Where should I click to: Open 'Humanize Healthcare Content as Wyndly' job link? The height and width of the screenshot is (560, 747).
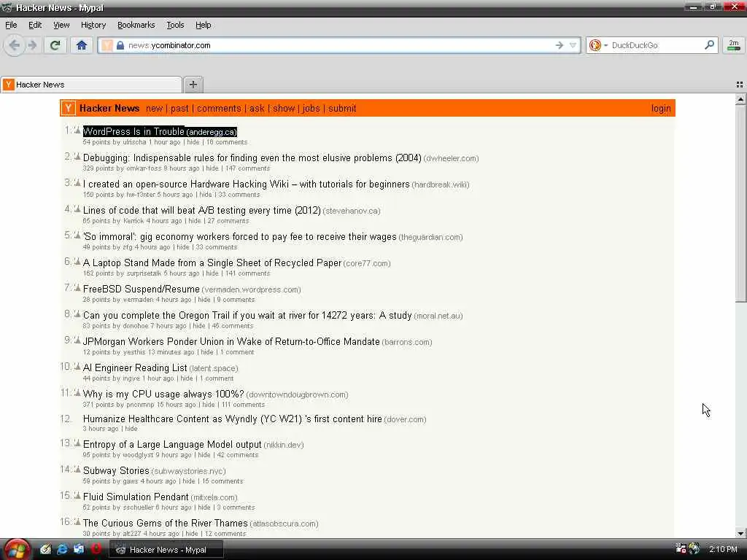pos(233,419)
